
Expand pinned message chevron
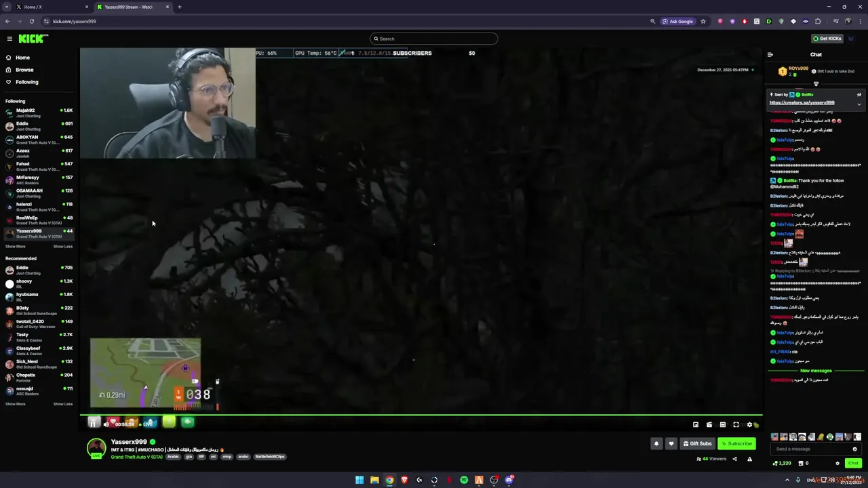[x=859, y=104]
